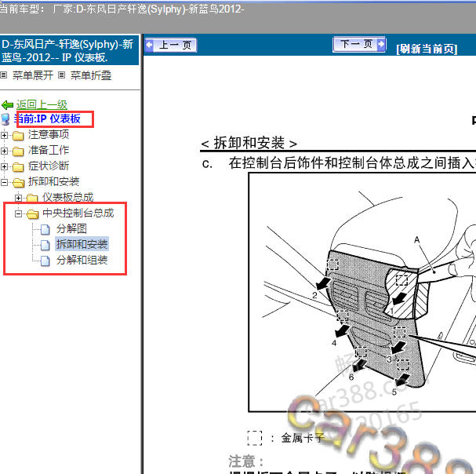Screen dimensions: 476x474
Task: Click the right arrow on 下一页 button
Action: [381, 45]
